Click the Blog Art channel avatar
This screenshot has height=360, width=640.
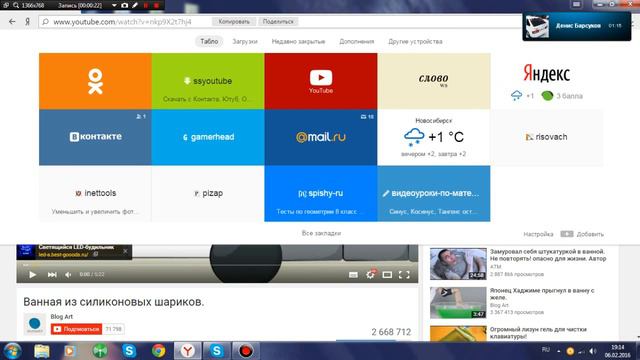34,324
